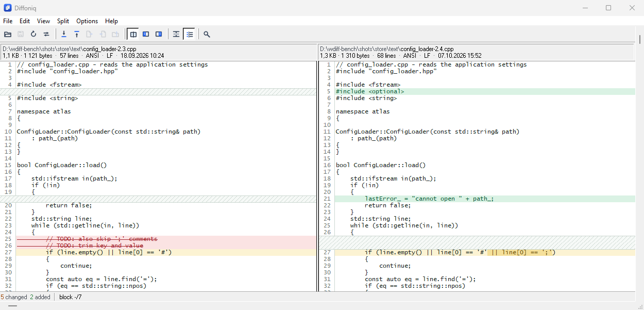
Task: Switch to right-pane-only view icon
Action: tap(159, 34)
